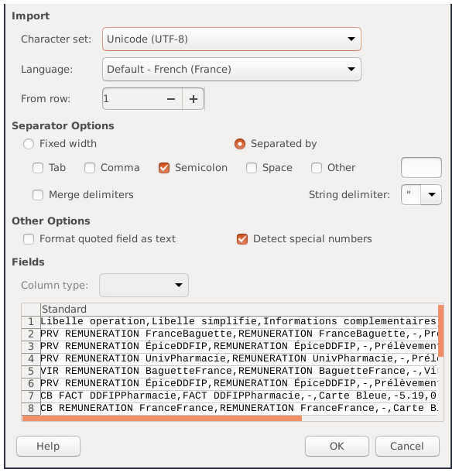Screen dimensions: 459x476
Task: Click the Standard column header in preview
Action: (240, 310)
